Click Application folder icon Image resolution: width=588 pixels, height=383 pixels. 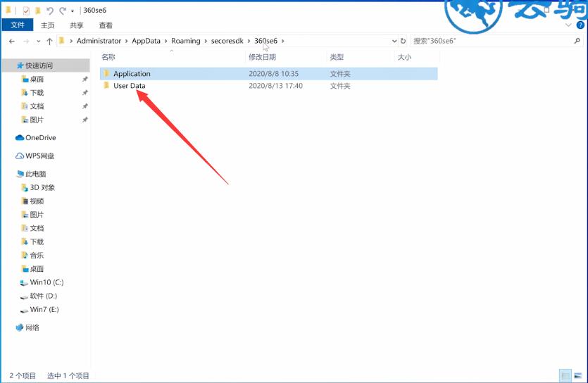coord(106,73)
